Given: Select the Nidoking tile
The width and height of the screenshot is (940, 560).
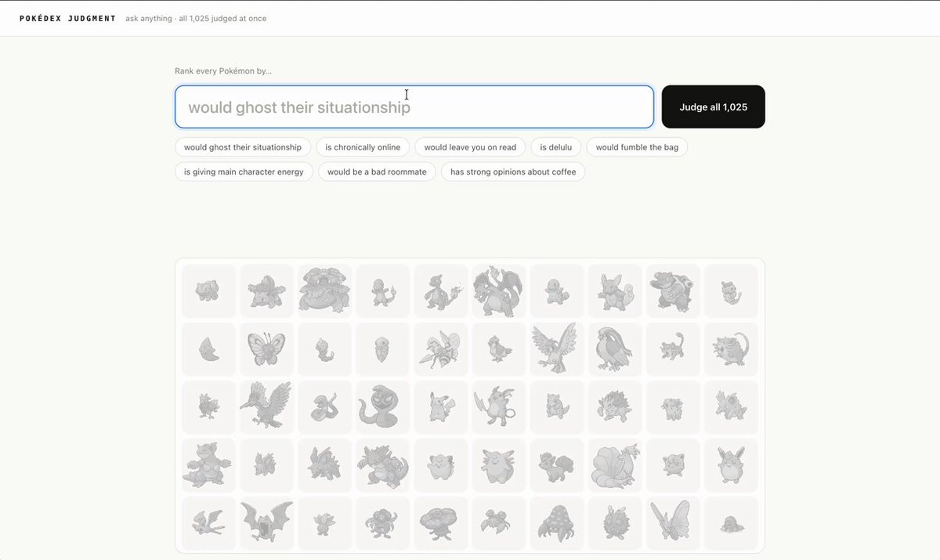Looking at the screenshot, I should 383,465.
